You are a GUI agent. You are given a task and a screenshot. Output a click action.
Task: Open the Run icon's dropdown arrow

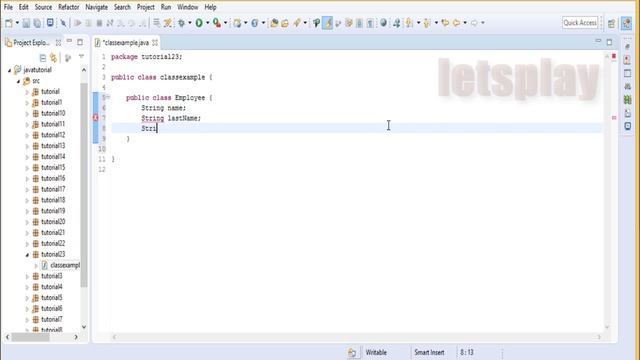pyautogui.click(x=207, y=23)
